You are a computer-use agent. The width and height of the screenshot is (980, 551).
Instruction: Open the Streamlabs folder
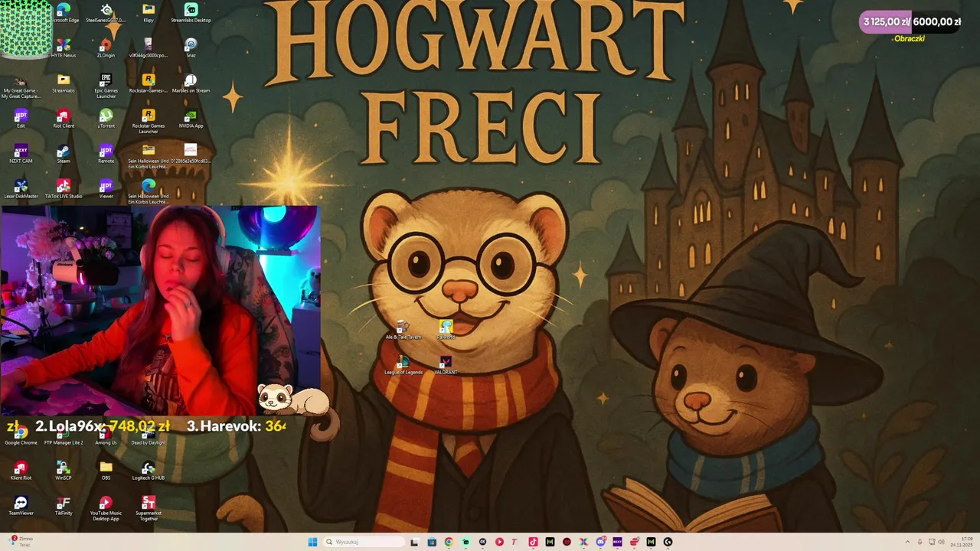[64, 83]
